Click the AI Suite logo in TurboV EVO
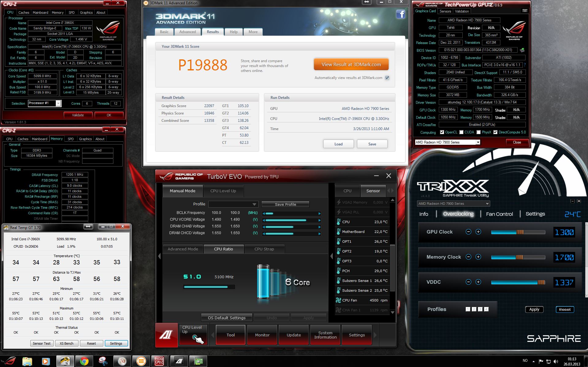 point(166,335)
